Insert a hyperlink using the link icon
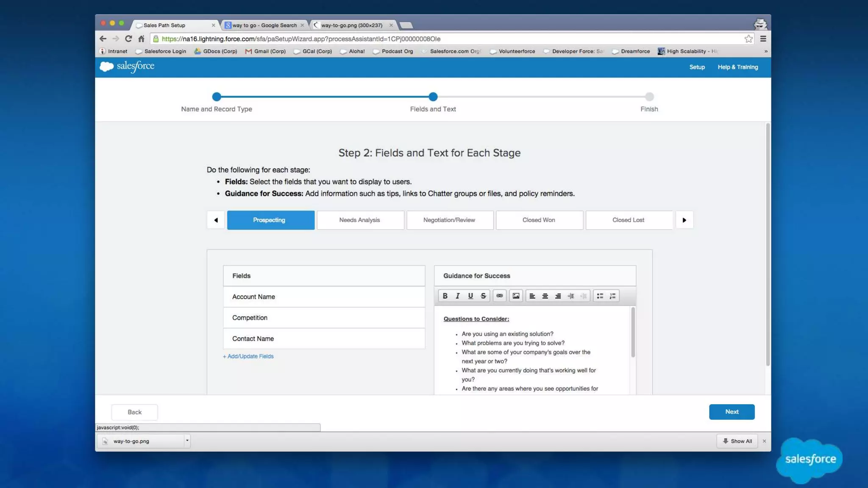Viewport: 868px width, 488px height. coord(499,296)
